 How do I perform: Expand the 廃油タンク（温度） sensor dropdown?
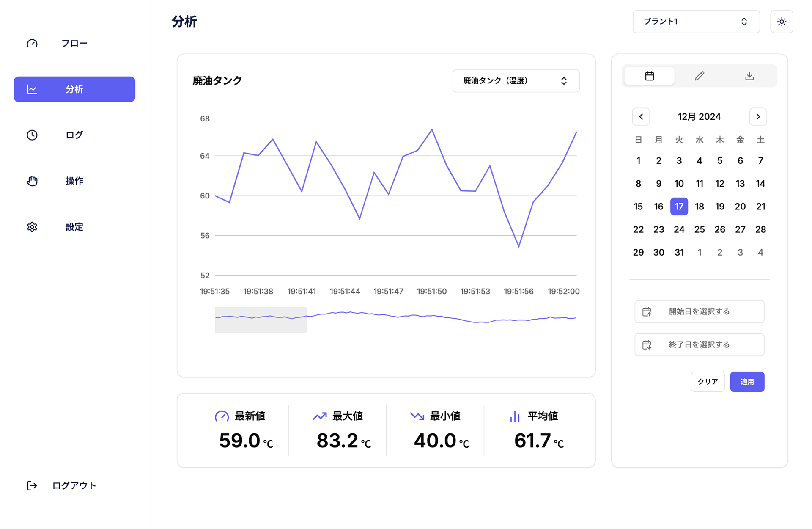point(516,81)
